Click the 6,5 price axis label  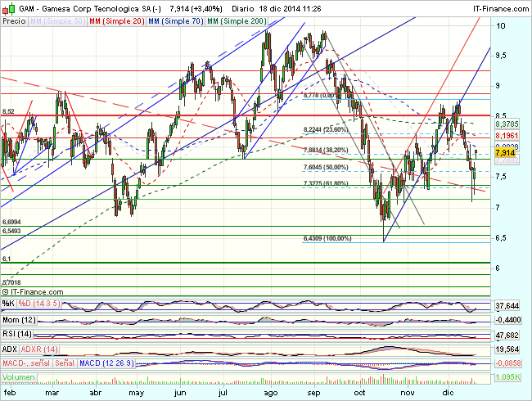pyautogui.click(x=502, y=238)
